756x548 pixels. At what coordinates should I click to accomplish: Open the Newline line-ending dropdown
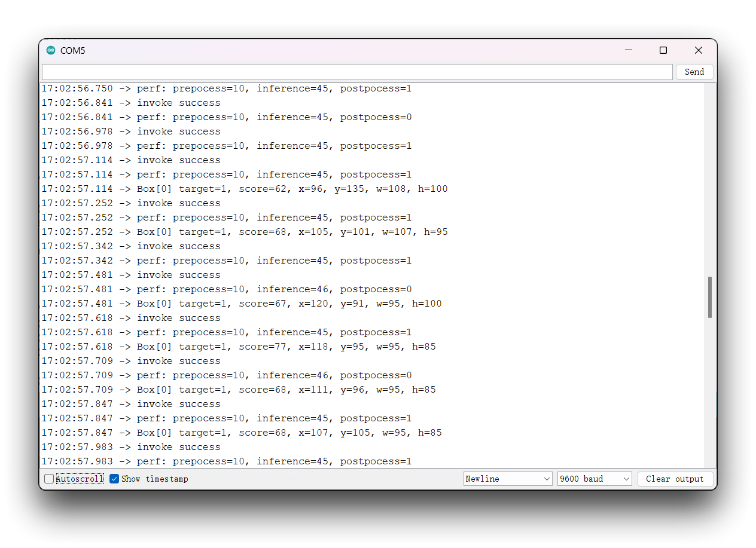pyautogui.click(x=508, y=479)
